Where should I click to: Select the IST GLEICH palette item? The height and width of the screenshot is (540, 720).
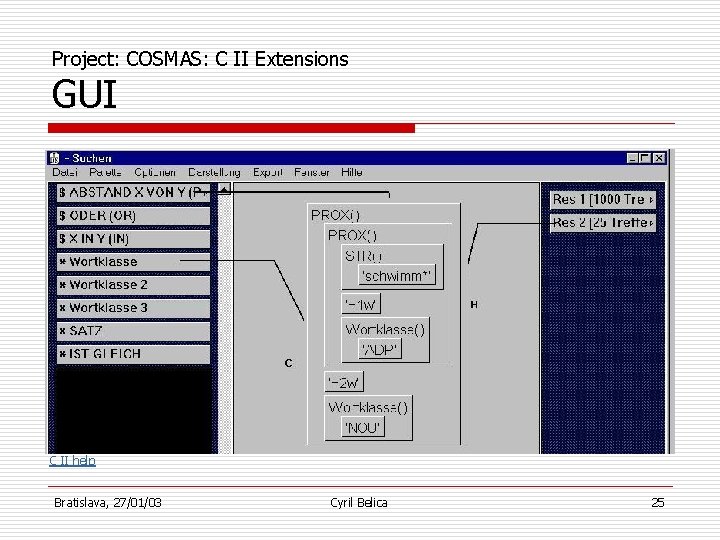[x=133, y=354]
